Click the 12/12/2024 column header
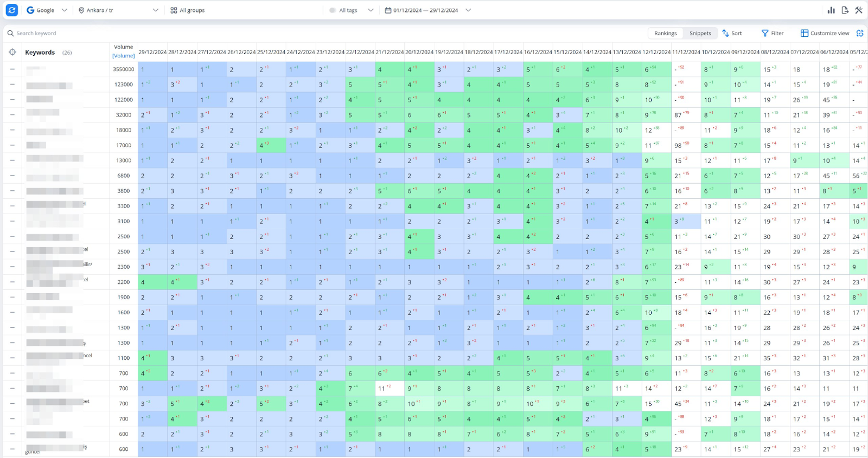The image size is (868, 458). tap(656, 52)
